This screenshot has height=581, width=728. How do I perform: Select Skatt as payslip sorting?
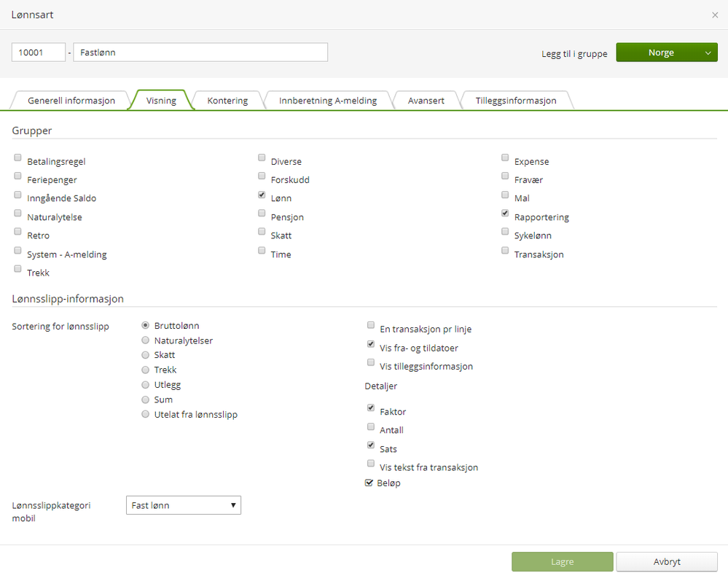tap(145, 355)
